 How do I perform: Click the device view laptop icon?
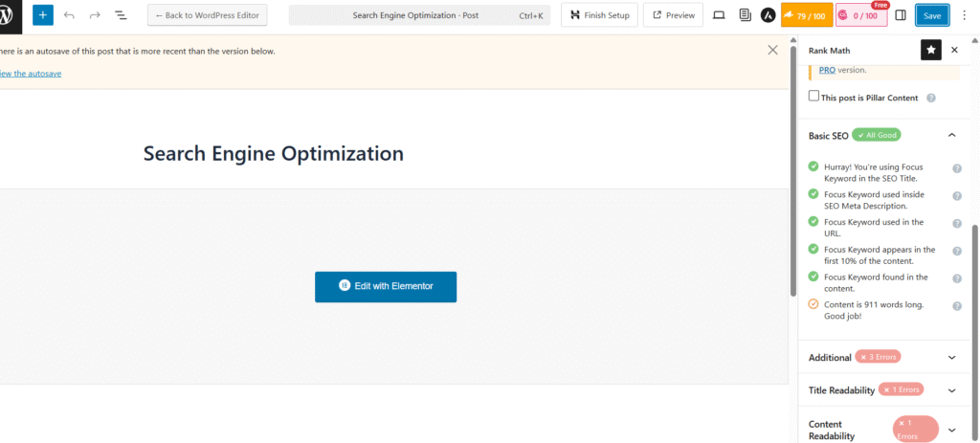click(x=719, y=15)
